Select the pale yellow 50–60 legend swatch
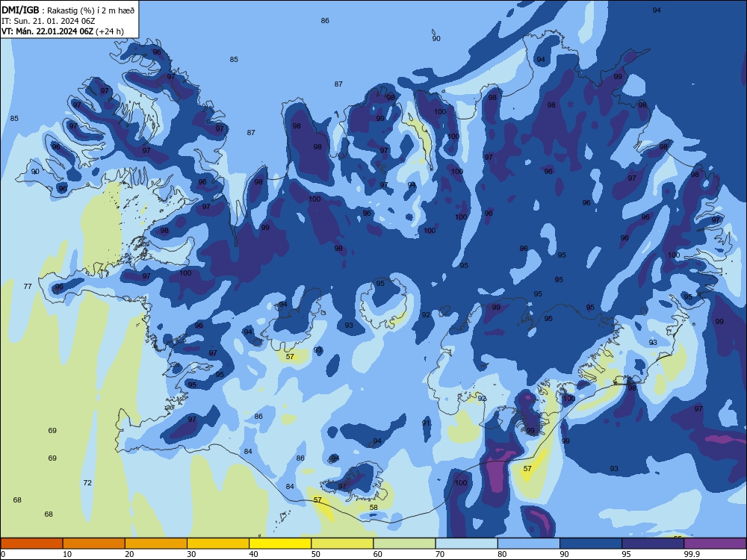The width and height of the screenshot is (747, 560). click(x=342, y=544)
